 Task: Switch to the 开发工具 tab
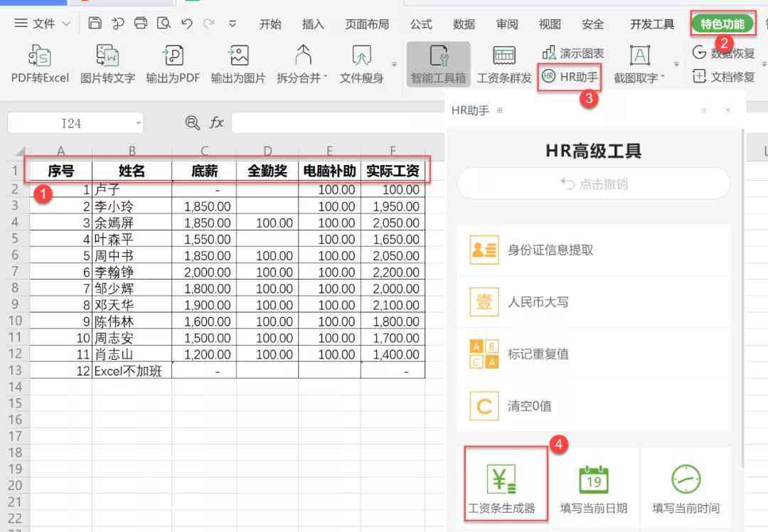pyautogui.click(x=652, y=24)
